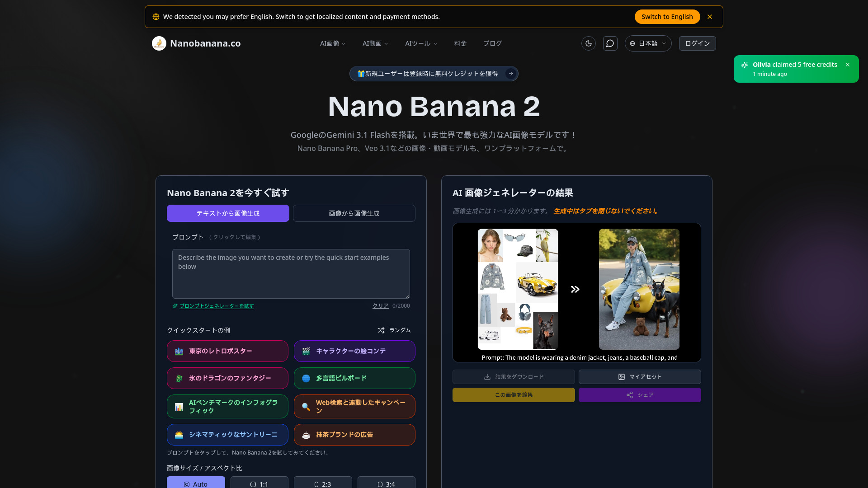Toggle dark mode with the moon icon
The height and width of the screenshot is (488, 868).
[x=588, y=43]
